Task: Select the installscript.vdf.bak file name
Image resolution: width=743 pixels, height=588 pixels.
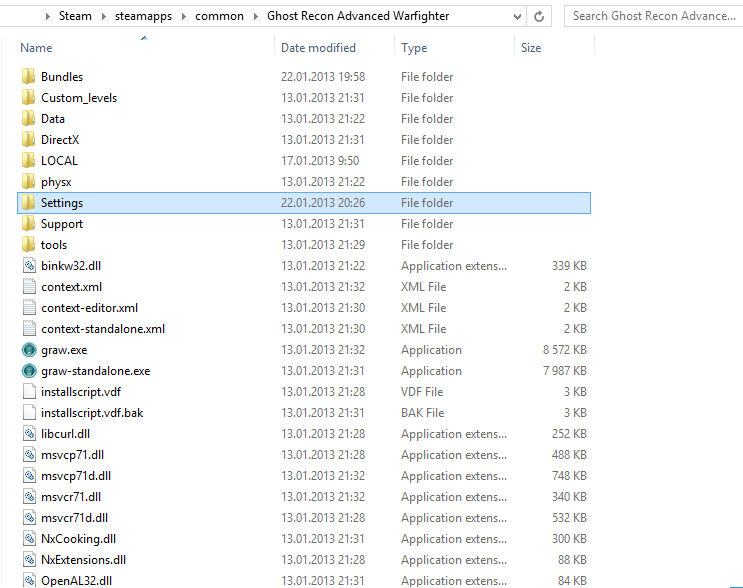Action: [x=92, y=413]
